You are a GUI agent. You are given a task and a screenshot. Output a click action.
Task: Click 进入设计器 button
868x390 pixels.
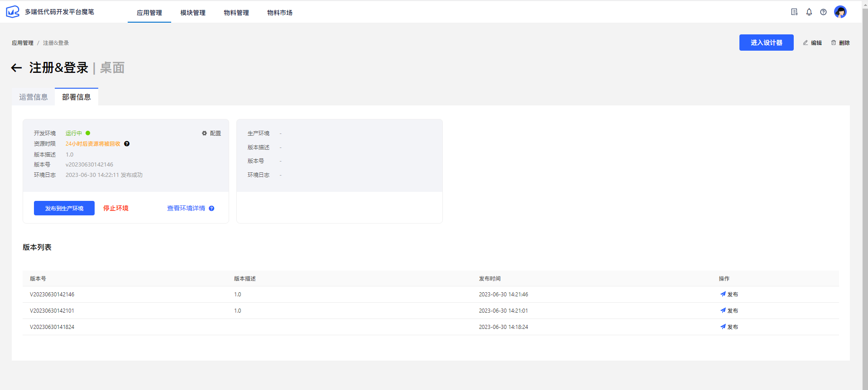(x=766, y=43)
